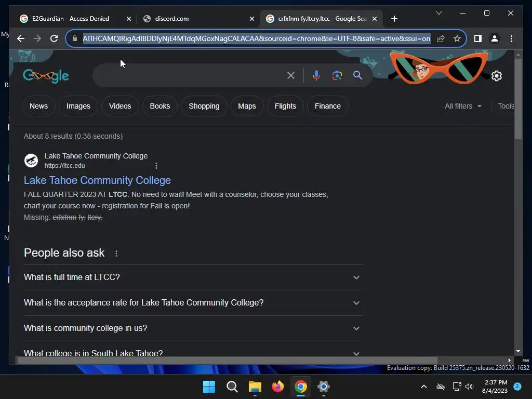Image resolution: width=532 pixels, height=399 pixels.
Task: Click into the Google search field
Action: [190, 75]
